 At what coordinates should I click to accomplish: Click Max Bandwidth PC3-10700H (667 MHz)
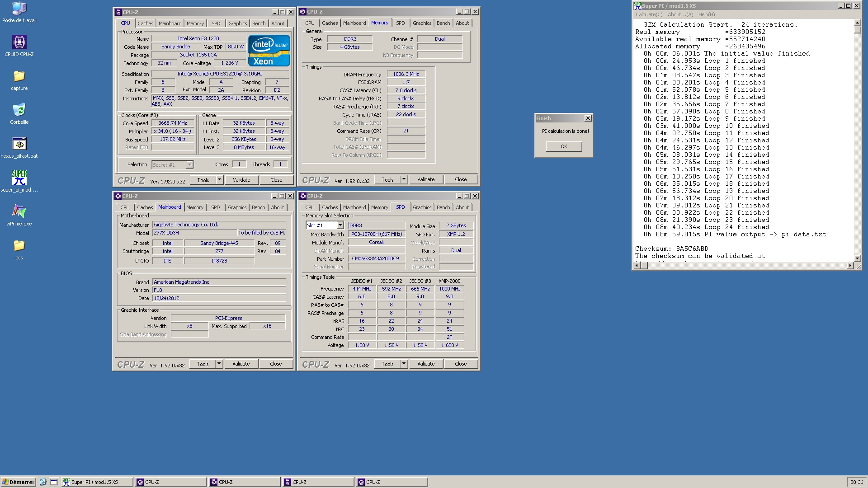point(377,234)
